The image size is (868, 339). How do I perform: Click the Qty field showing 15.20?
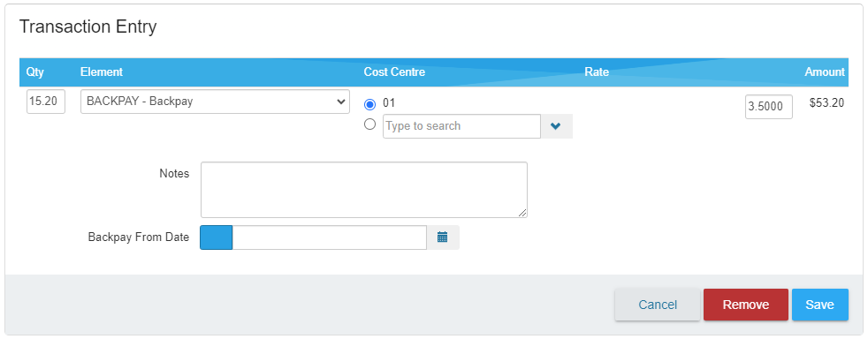click(x=46, y=102)
